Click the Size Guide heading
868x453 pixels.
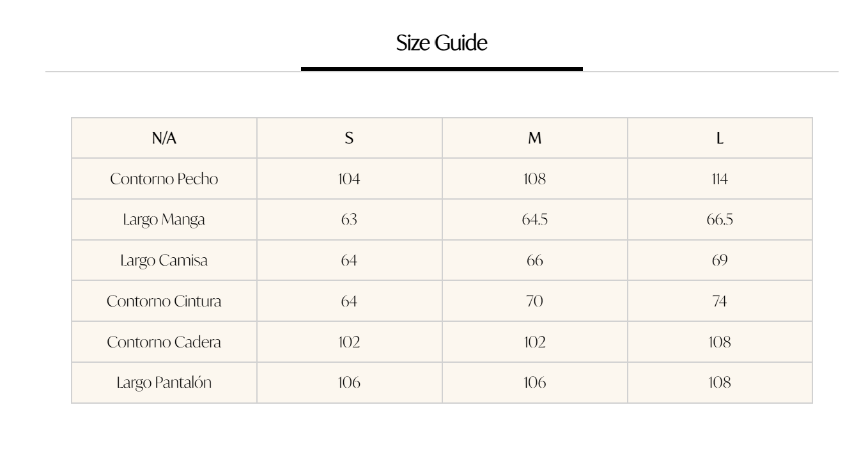pyautogui.click(x=442, y=44)
